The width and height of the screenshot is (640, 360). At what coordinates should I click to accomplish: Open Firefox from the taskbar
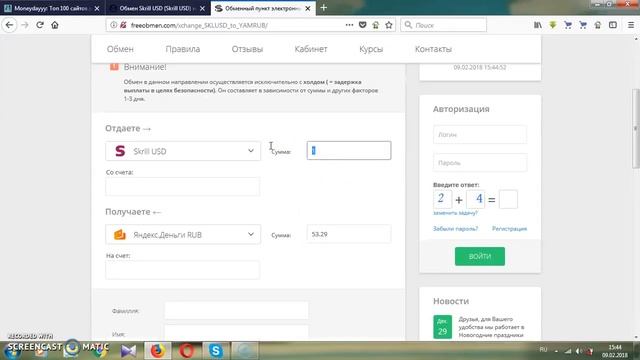pos(157,351)
